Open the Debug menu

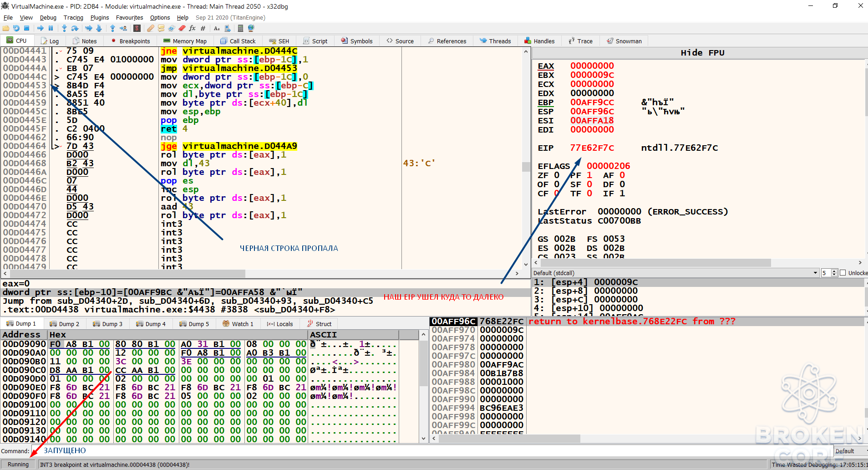point(48,18)
